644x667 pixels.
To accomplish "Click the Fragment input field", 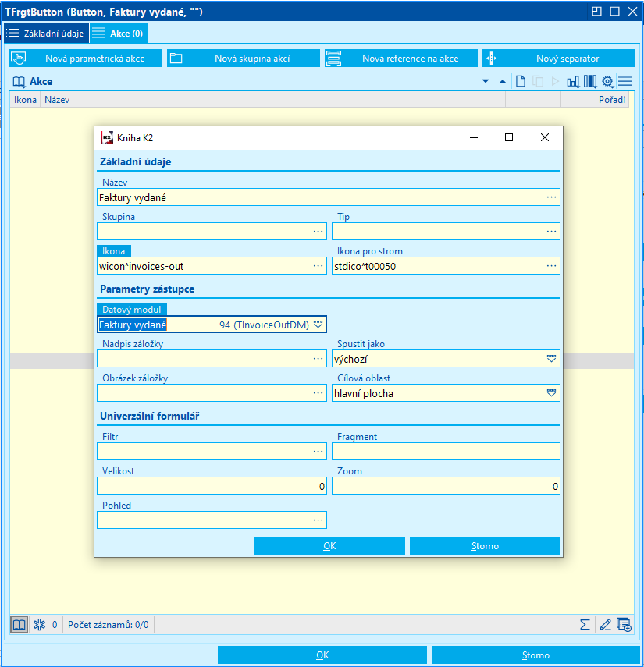I will [446, 452].
